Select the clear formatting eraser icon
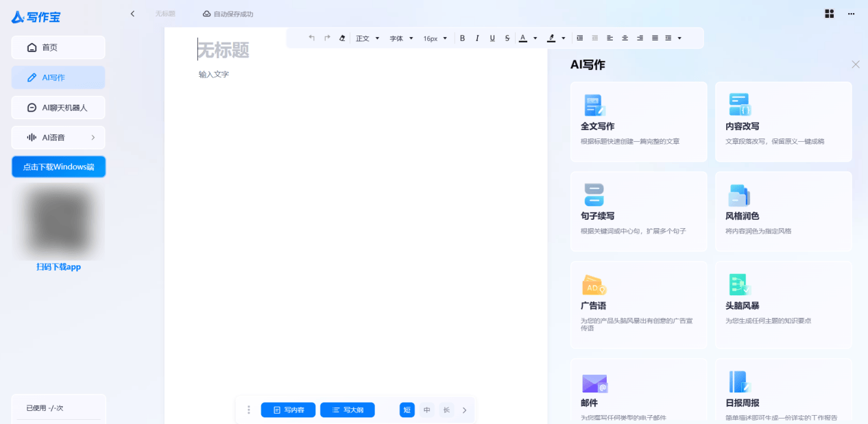 (342, 38)
